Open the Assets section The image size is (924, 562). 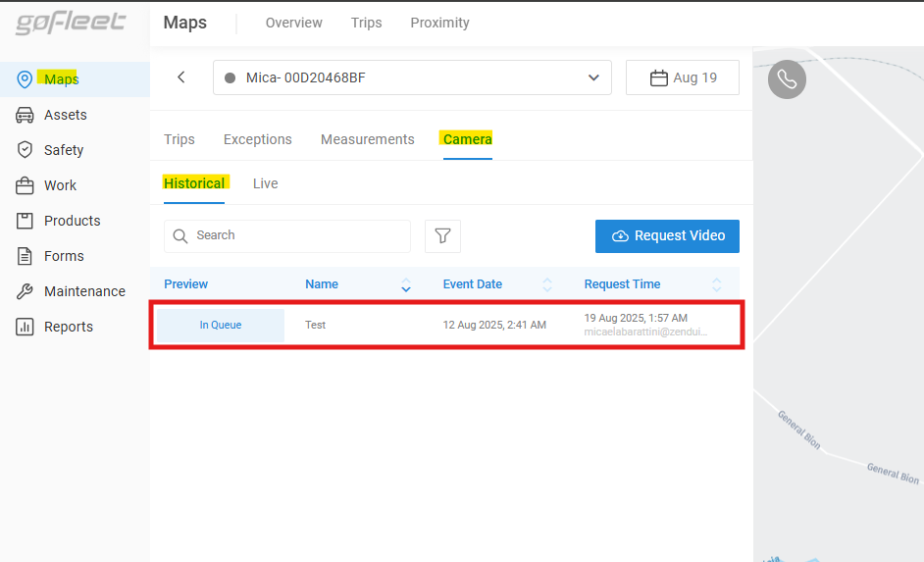(x=66, y=115)
